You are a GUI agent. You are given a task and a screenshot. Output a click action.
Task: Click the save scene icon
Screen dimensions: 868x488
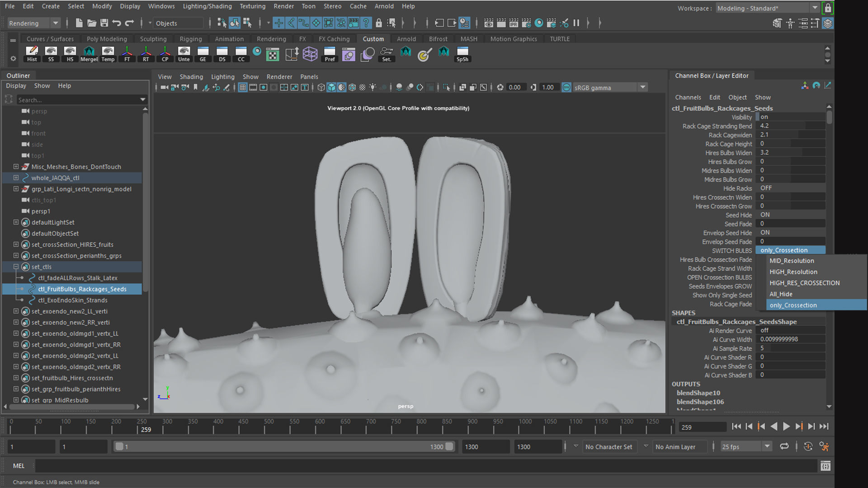point(104,23)
